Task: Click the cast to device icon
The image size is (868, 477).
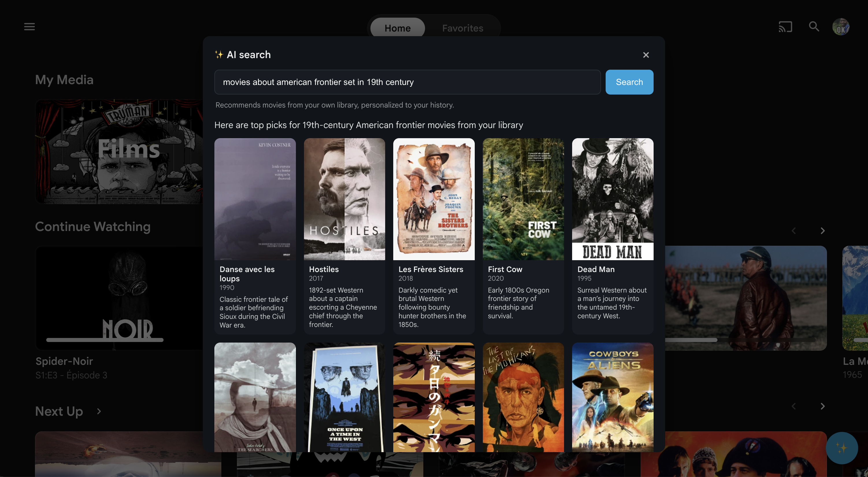Action: [x=785, y=27]
